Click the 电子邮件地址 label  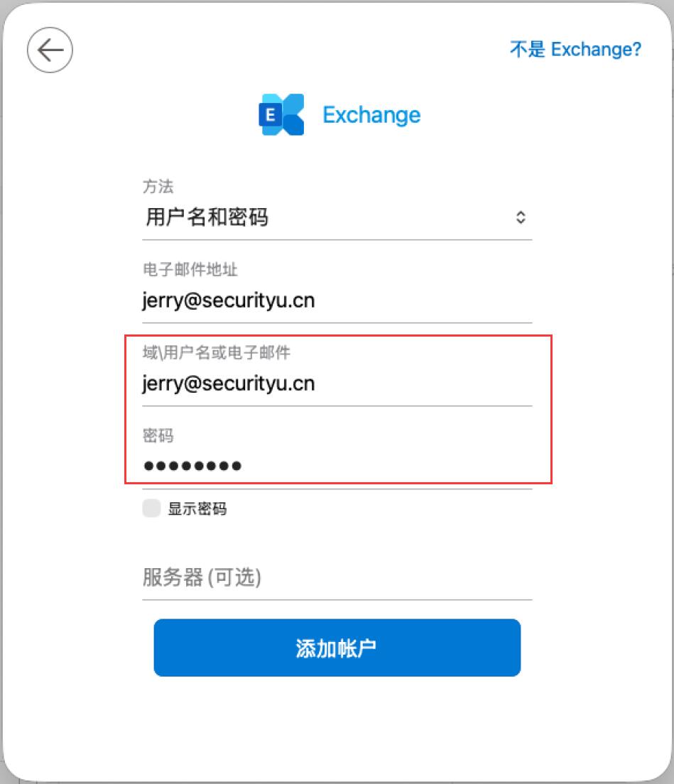190,270
